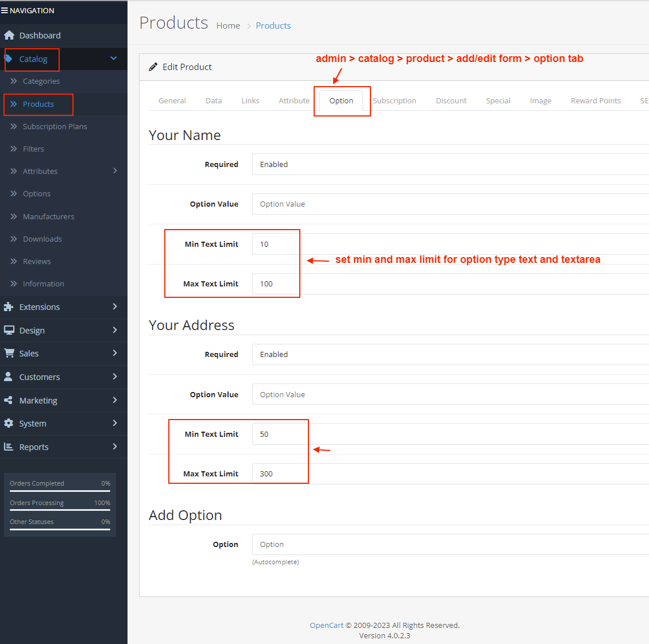This screenshot has height=644, width=649.
Task: Click the Dashboard home icon
Action: (x=9, y=36)
